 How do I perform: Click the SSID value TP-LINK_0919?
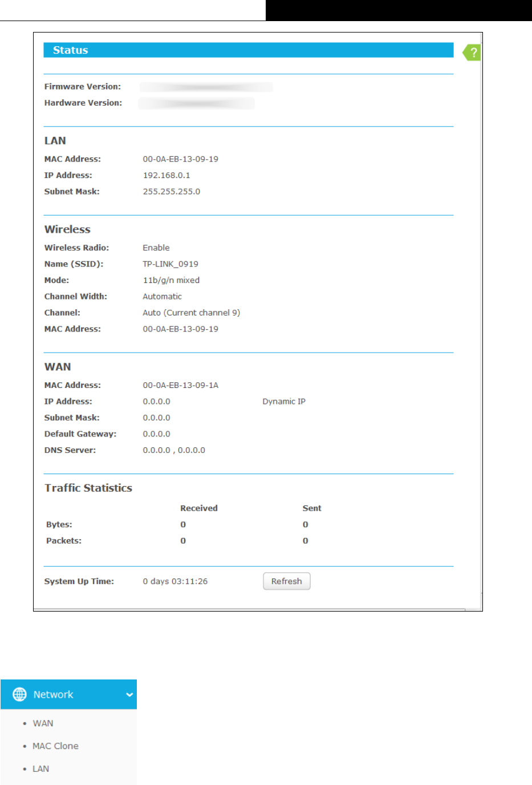[x=170, y=264]
